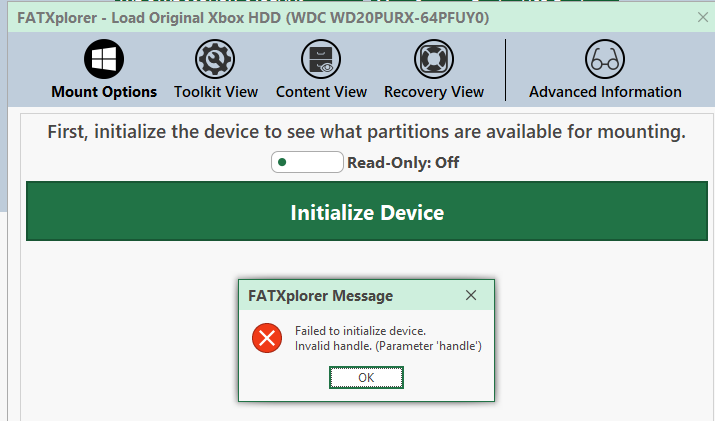
Task: Close the Load Original Xbox HDD window
Action: point(703,17)
